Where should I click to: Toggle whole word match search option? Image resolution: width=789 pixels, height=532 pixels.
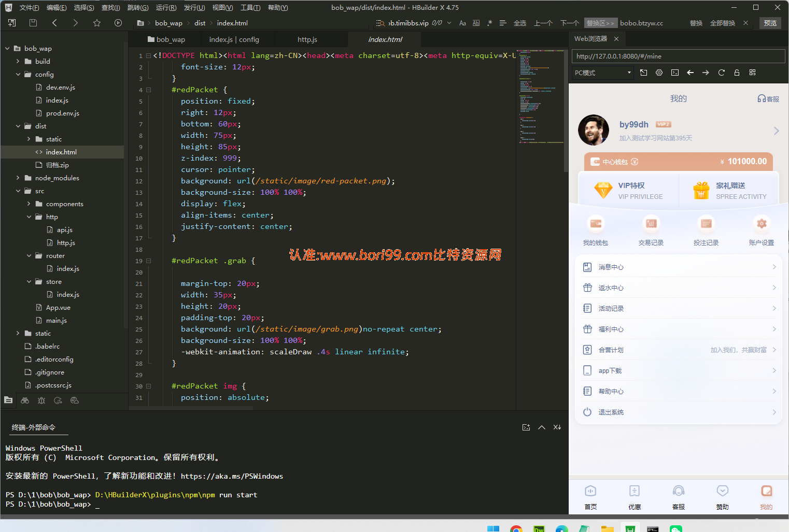pos(476,23)
